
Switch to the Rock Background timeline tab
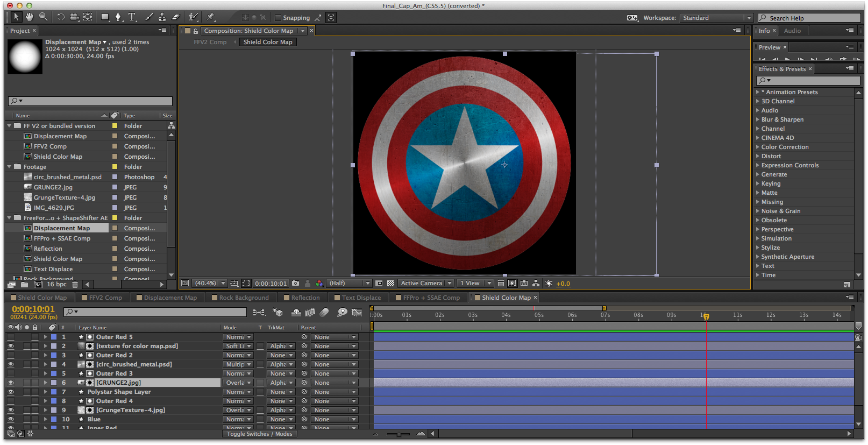point(244,298)
